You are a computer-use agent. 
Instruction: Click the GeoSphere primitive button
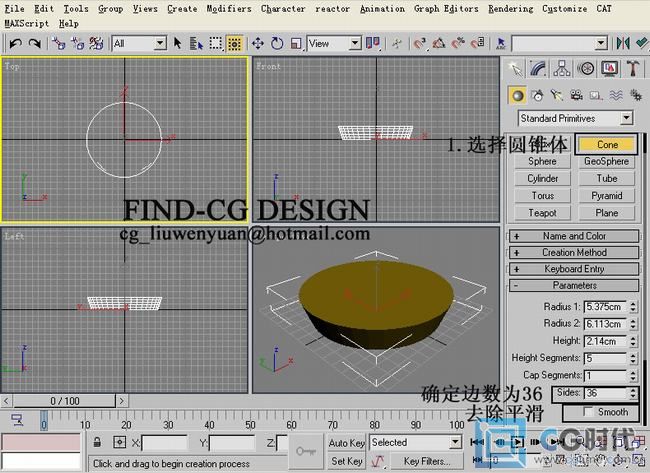[606, 161]
